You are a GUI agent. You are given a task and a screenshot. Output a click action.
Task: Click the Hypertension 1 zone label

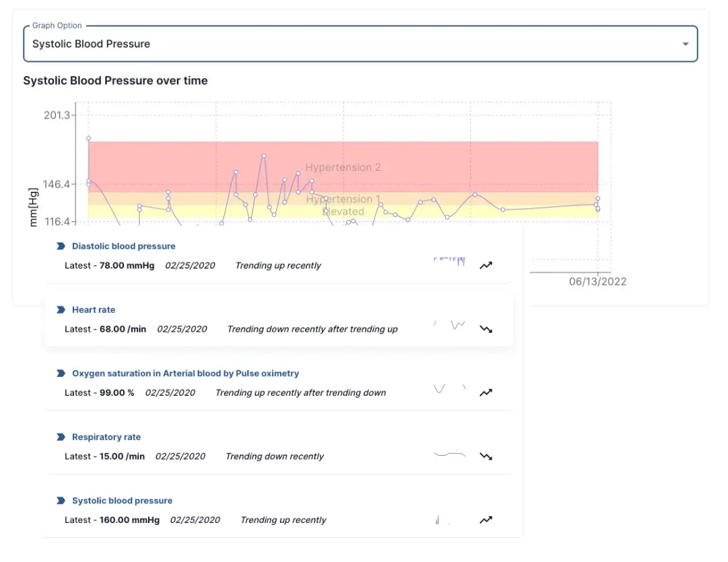coord(343,199)
